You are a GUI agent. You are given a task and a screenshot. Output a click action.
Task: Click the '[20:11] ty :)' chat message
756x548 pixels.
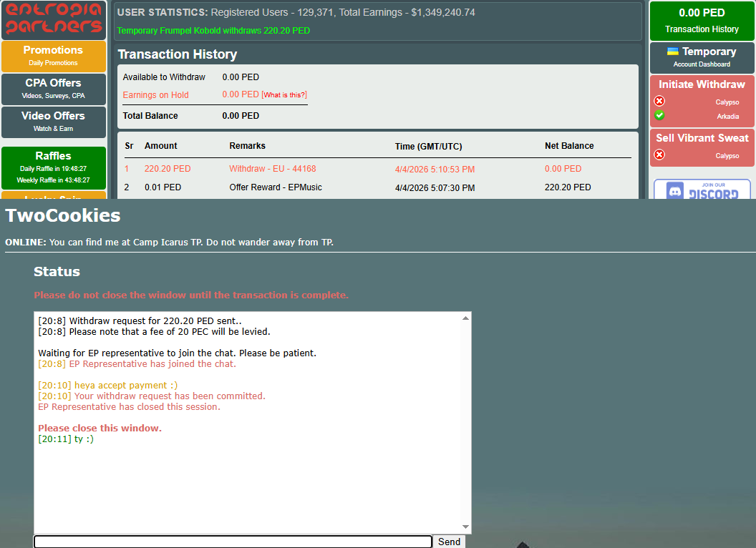(x=66, y=439)
